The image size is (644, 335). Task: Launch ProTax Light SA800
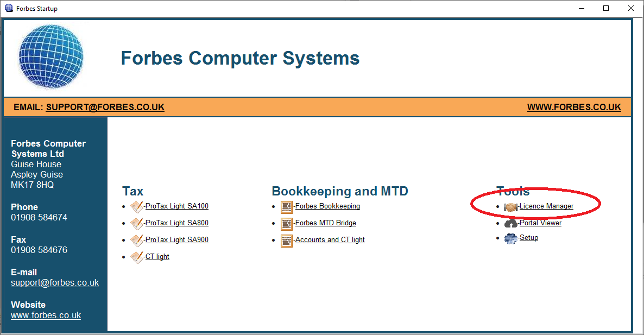tap(177, 223)
